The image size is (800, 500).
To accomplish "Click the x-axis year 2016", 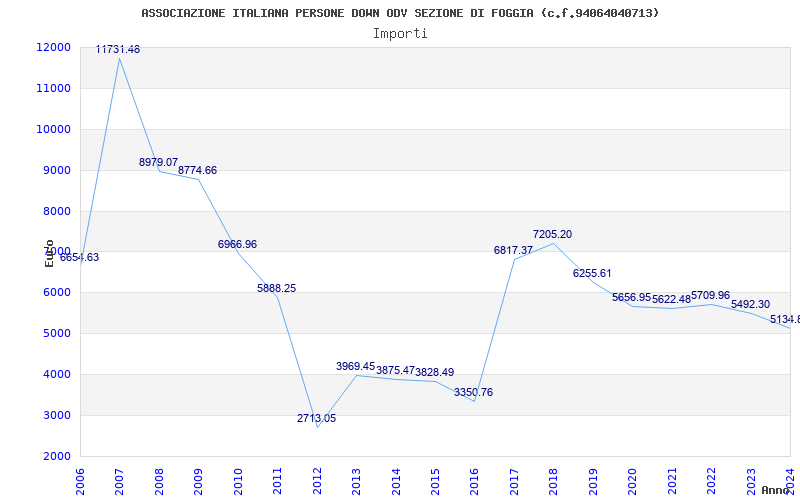I will click(474, 481).
